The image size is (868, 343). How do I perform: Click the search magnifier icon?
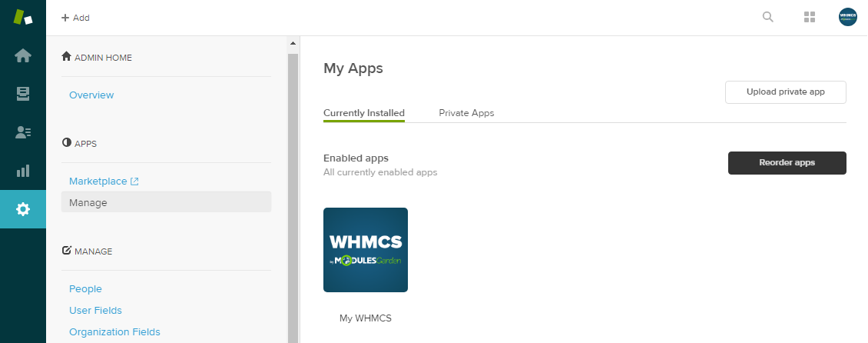point(768,17)
